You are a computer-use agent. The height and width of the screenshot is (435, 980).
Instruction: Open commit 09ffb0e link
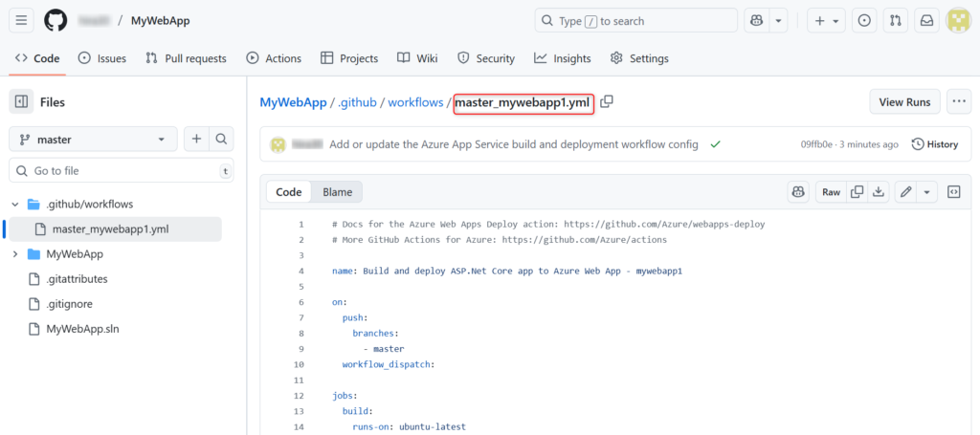click(816, 144)
